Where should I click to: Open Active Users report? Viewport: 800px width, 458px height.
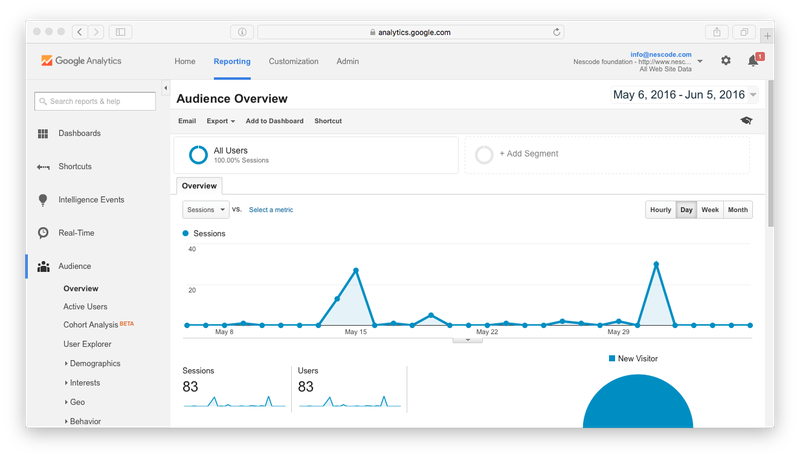[85, 307]
